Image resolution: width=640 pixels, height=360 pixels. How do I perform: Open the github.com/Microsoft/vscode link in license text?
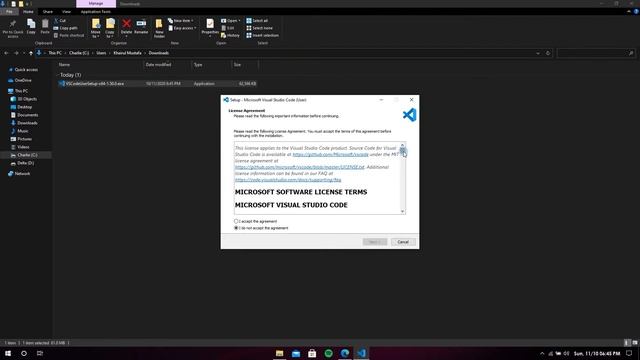[330, 155]
